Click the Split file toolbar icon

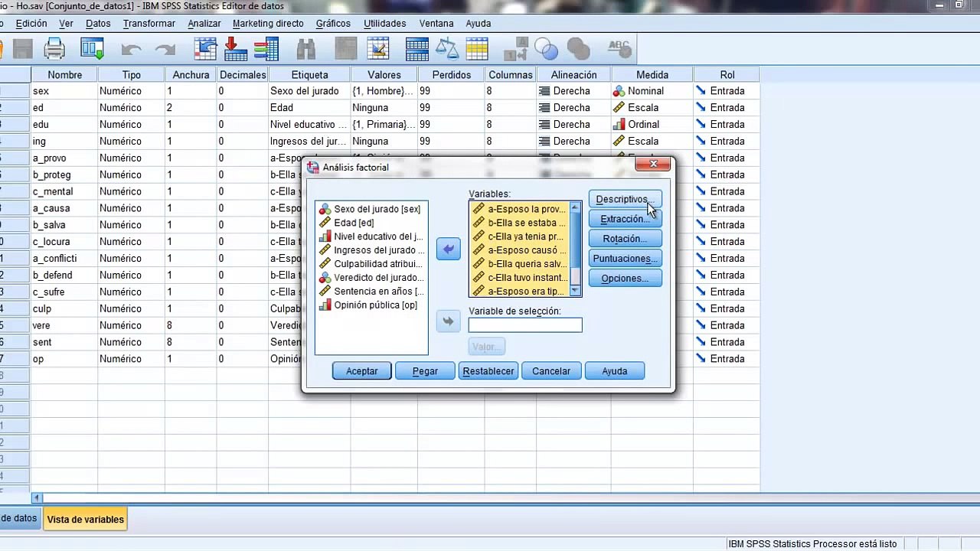point(417,50)
